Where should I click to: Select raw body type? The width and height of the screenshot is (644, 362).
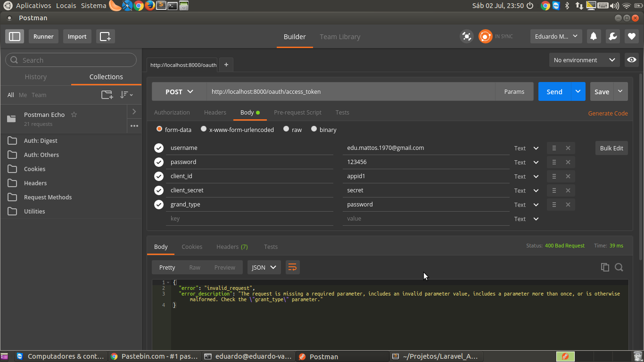tap(286, 129)
